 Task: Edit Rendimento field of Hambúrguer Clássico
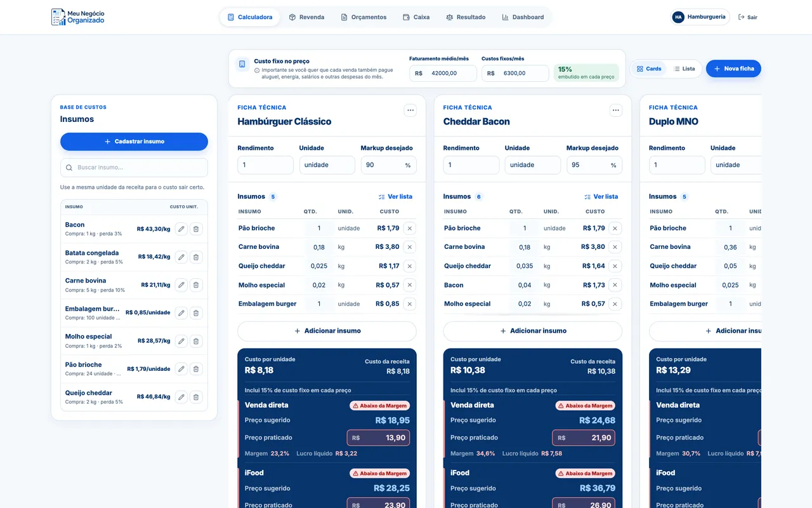(x=266, y=165)
